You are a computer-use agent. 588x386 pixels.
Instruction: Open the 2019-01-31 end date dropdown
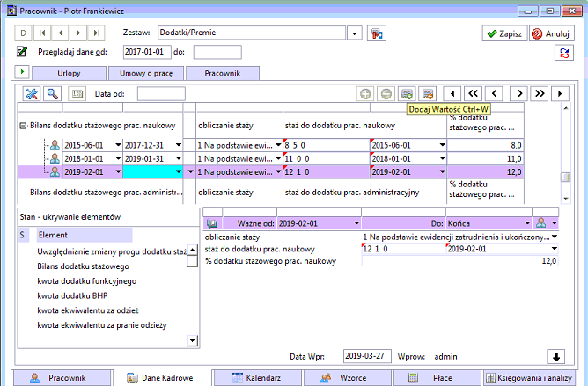click(x=179, y=158)
